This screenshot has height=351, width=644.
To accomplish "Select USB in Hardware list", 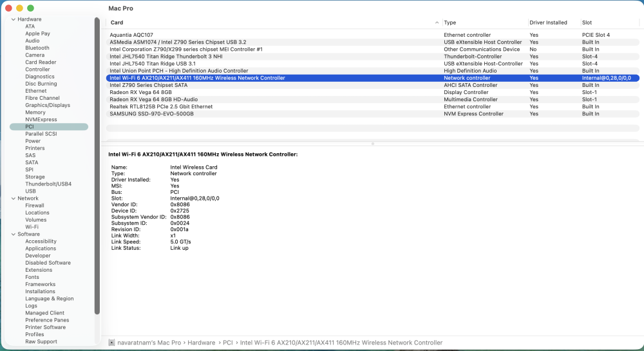I will point(30,191).
